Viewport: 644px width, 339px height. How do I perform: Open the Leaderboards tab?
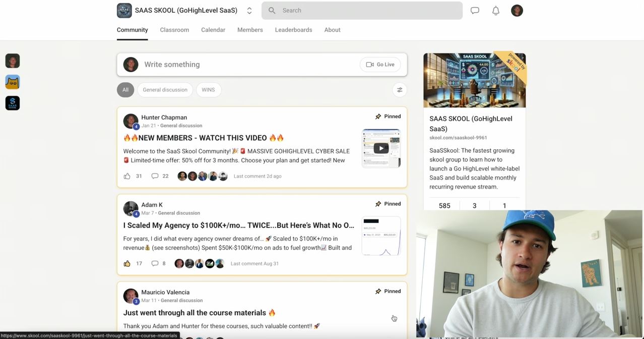click(293, 30)
